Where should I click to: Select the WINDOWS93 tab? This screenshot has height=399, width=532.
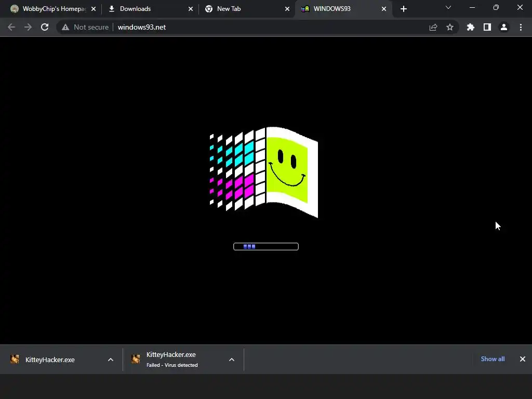(343, 9)
